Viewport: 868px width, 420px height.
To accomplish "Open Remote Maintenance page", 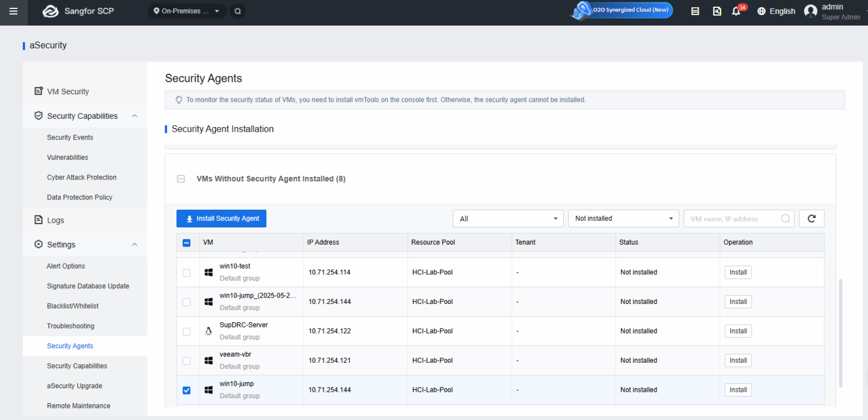I will coord(79,406).
